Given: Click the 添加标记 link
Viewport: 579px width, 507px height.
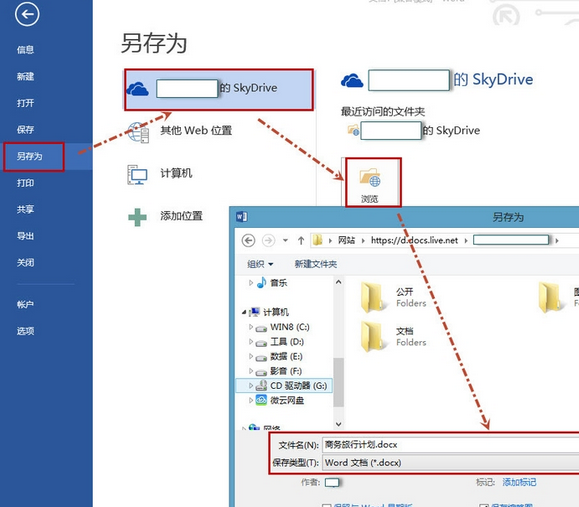Looking at the screenshot, I should pos(519,482).
